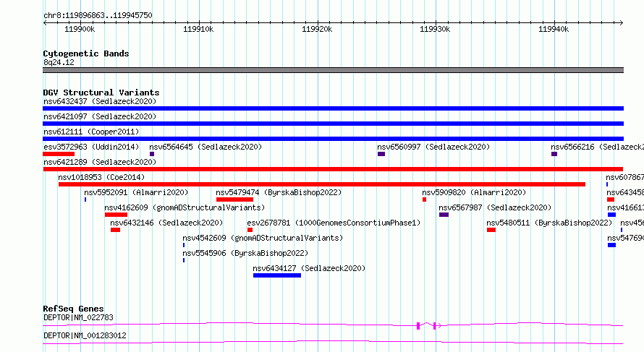
Task: Click the 119910k ruler mark
Action: tap(198, 29)
